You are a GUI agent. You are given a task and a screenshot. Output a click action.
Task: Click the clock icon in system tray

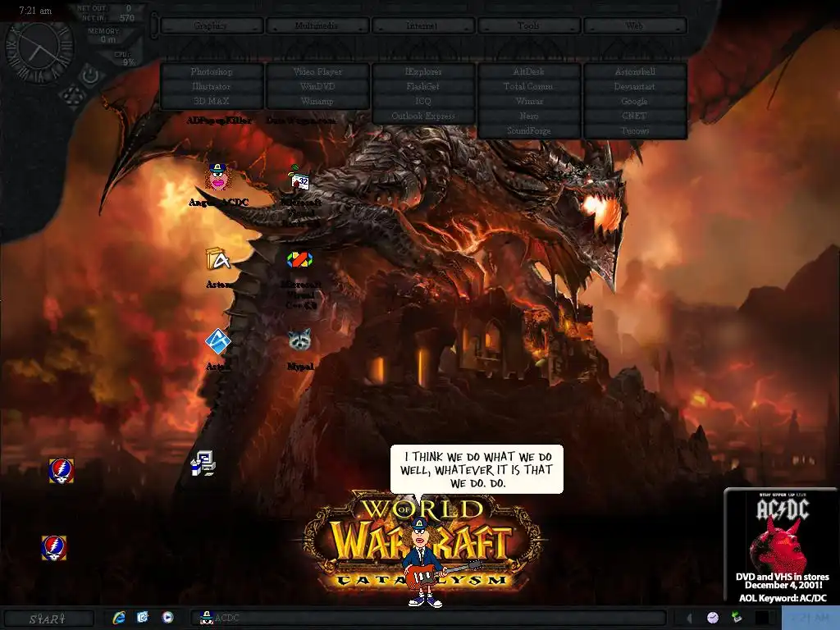[x=713, y=618]
